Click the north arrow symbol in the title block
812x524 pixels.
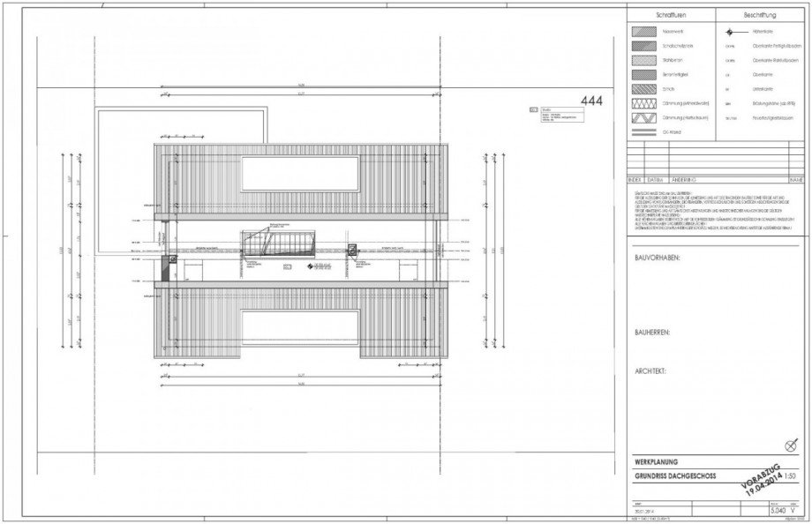pyautogui.click(x=792, y=445)
